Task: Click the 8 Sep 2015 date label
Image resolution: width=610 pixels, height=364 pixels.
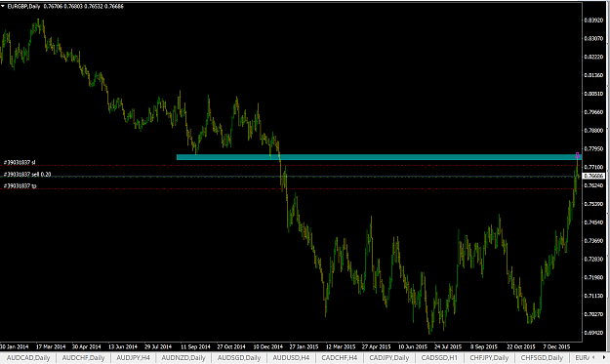Action: (484, 346)
